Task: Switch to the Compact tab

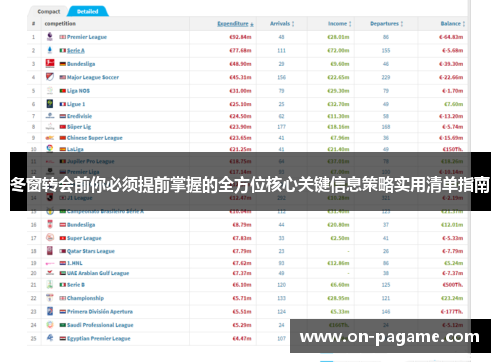Action: pos(49,11)
